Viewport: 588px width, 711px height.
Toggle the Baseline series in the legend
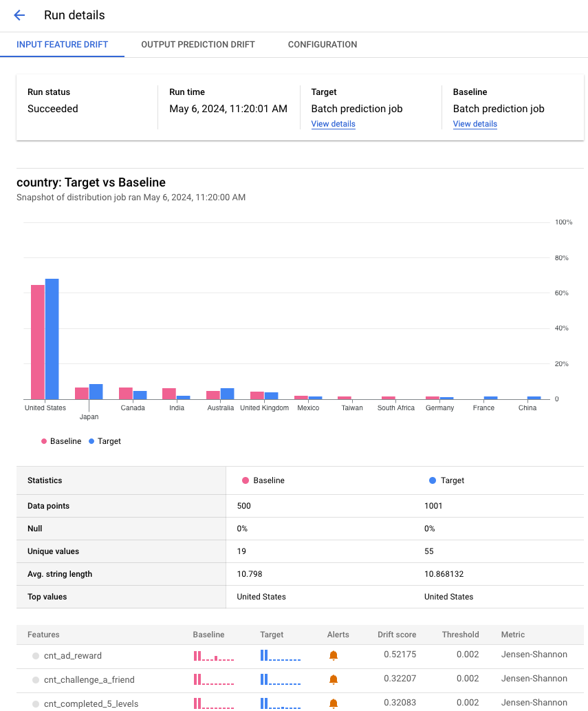tap(61, 441)
